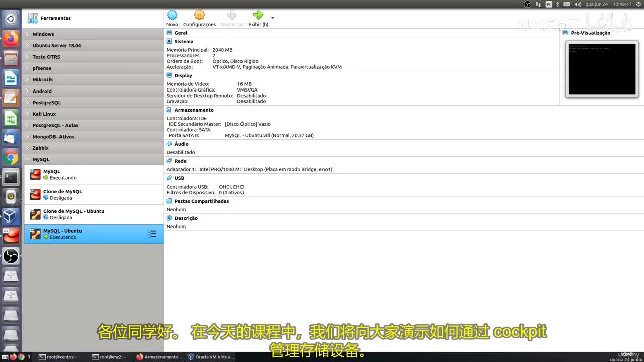This screenshot has width=644, height=362.
Task: Open the Terminal from the dock
Action: [x=11, y=177]
